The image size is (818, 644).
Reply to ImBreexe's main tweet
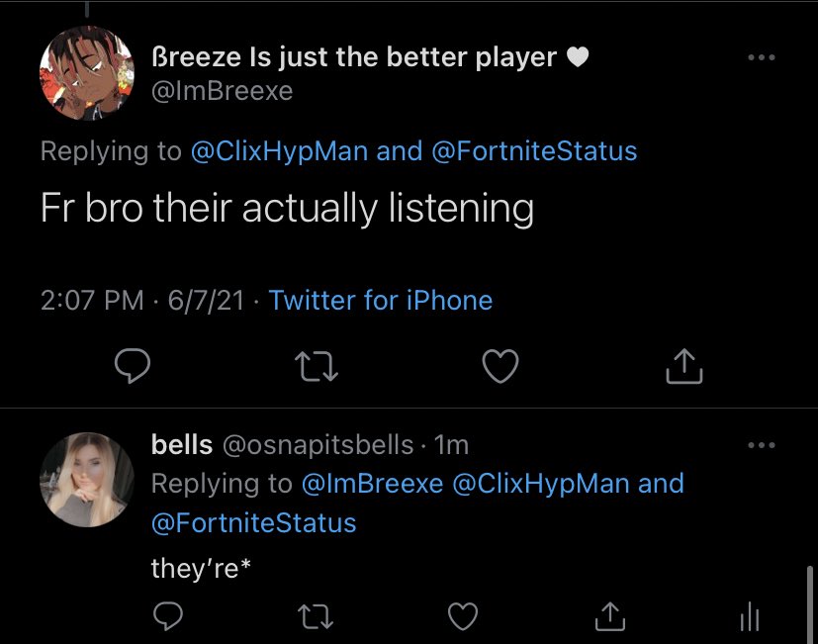click(132, 367)
